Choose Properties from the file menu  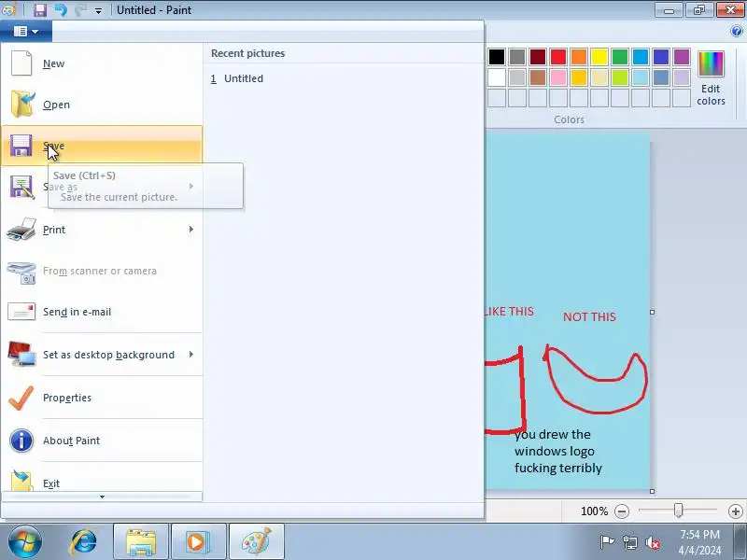tap(102, 398)
